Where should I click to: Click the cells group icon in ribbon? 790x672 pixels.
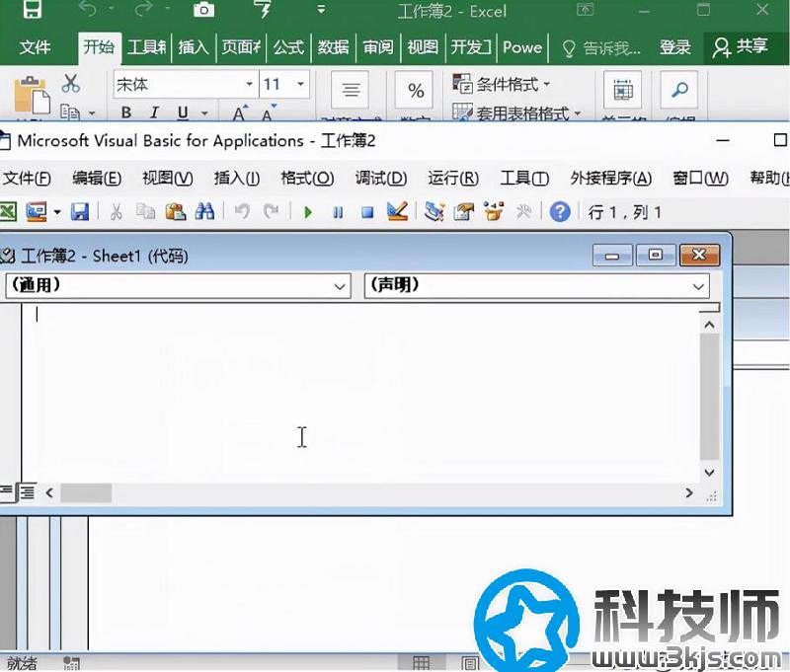pyautogui.click(x=623, y=90)
